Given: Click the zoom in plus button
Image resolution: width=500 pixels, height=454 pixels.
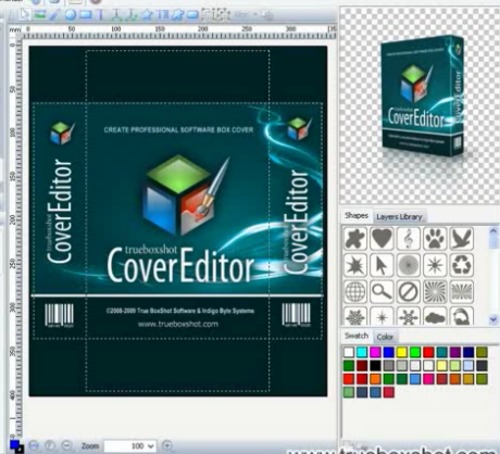Looking at the screenshot, I should [x=167, y=445].
